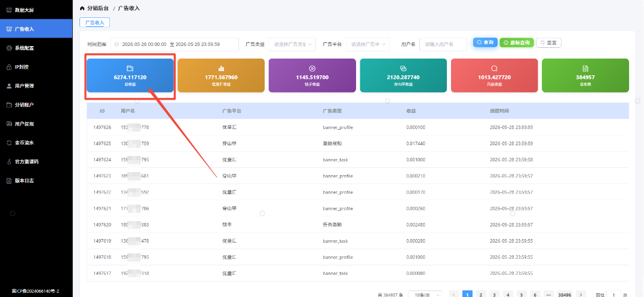
Task: Click 任务激励 in row 1497620
Action: point(332,225)
